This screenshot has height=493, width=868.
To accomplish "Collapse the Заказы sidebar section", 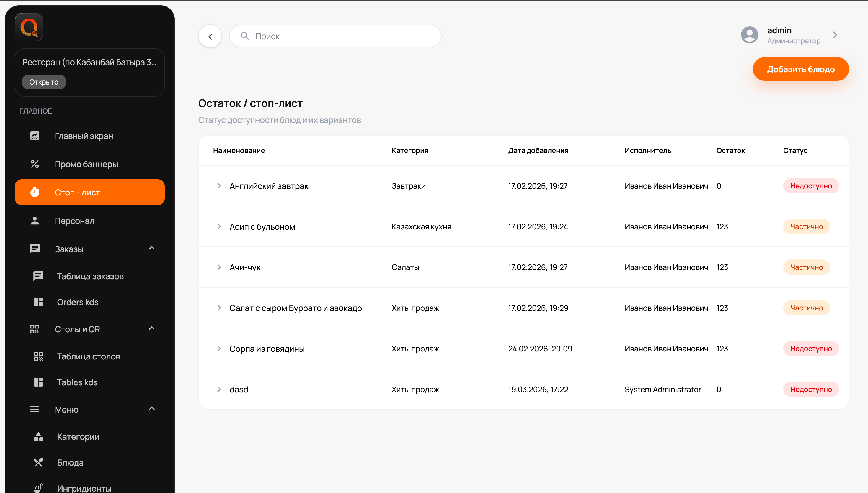I will tap(152, 249).
